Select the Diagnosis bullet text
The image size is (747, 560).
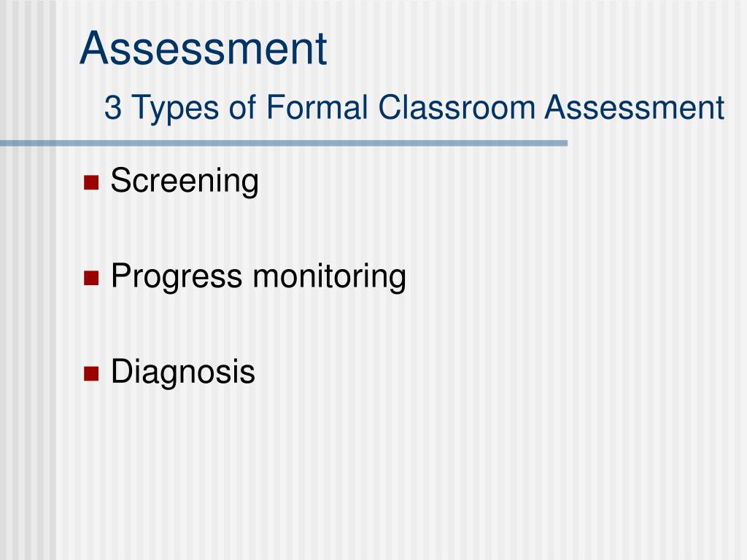click(x=183, y=372)
